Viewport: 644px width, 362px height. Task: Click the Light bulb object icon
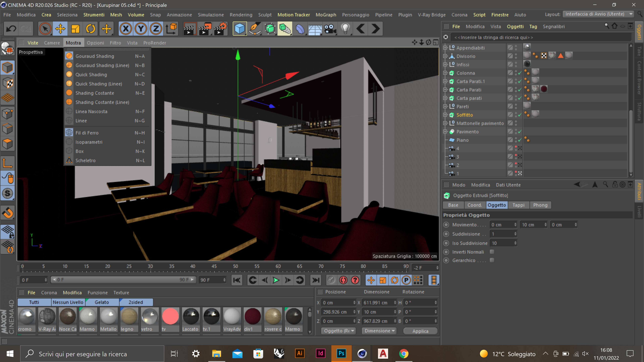345,29
